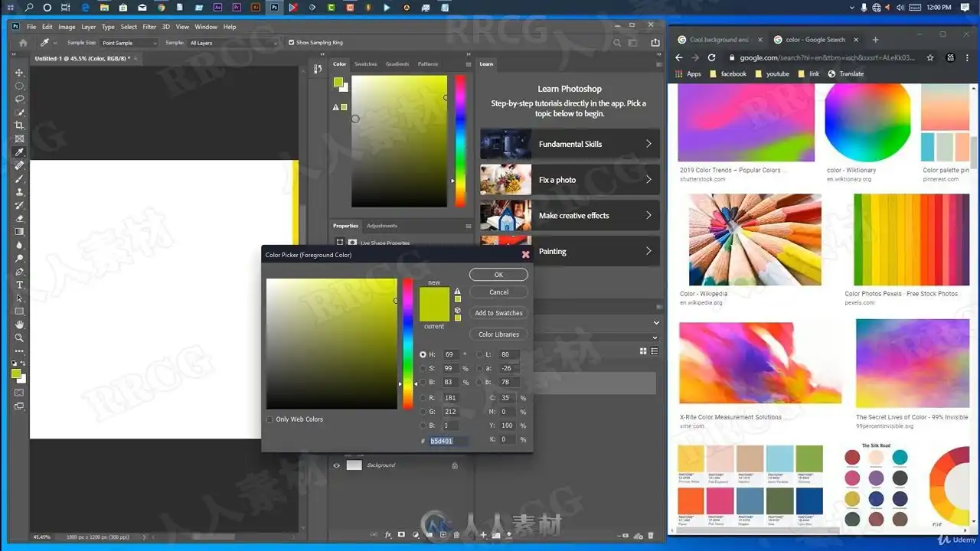Click OK in the Color Picker
Image resolution: width=980 pixels, height=551 pixels.
click(498, 275)
